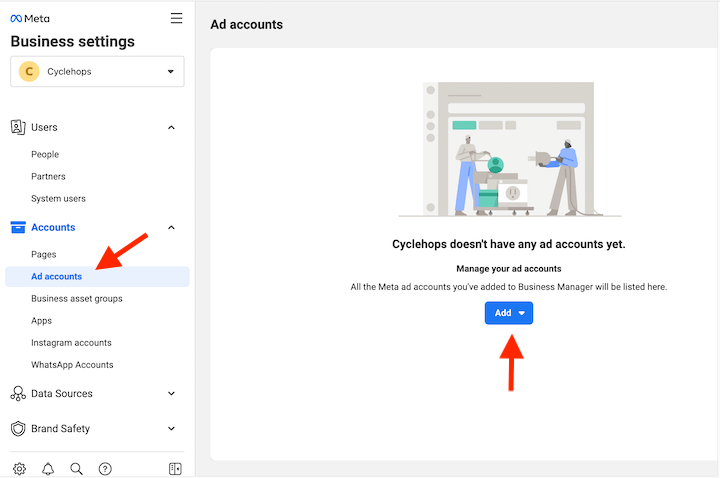720x478 pixels.
Task: Collapse the Users section chevron
Action: 171,128
